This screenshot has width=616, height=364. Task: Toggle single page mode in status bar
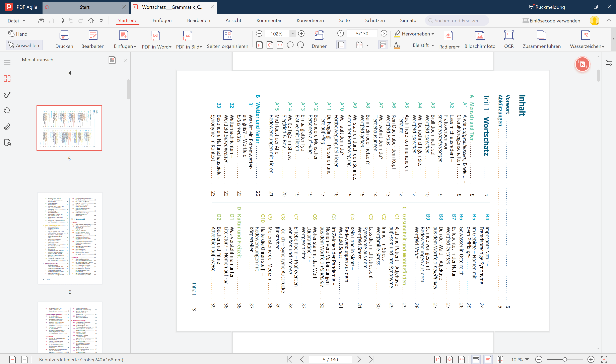(x=488, y=360)
